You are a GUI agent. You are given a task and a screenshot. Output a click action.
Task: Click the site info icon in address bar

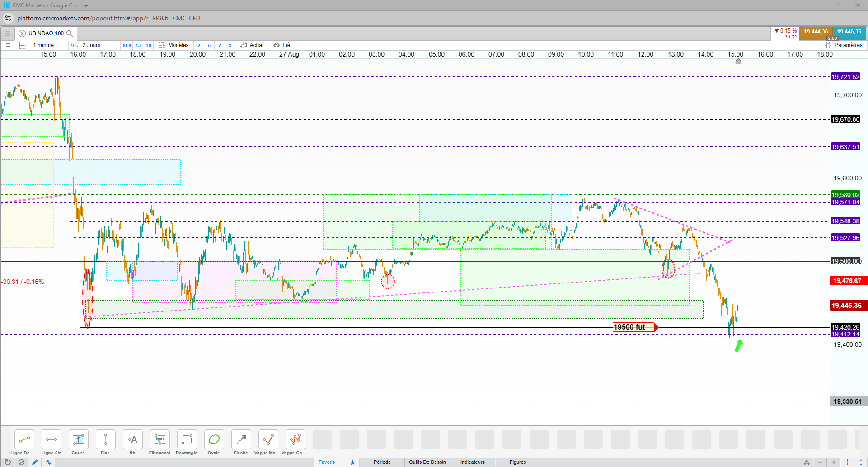[x=8, y=18]
